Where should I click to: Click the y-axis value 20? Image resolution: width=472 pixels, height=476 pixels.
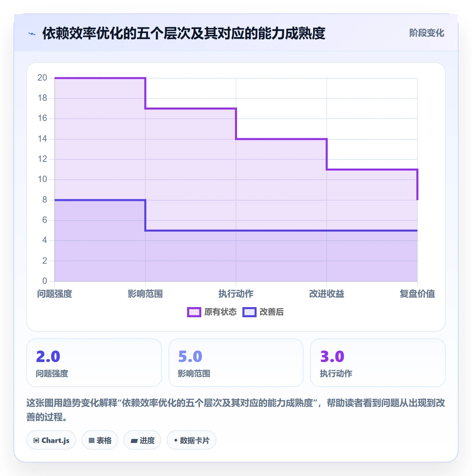(x=42, y=78)
